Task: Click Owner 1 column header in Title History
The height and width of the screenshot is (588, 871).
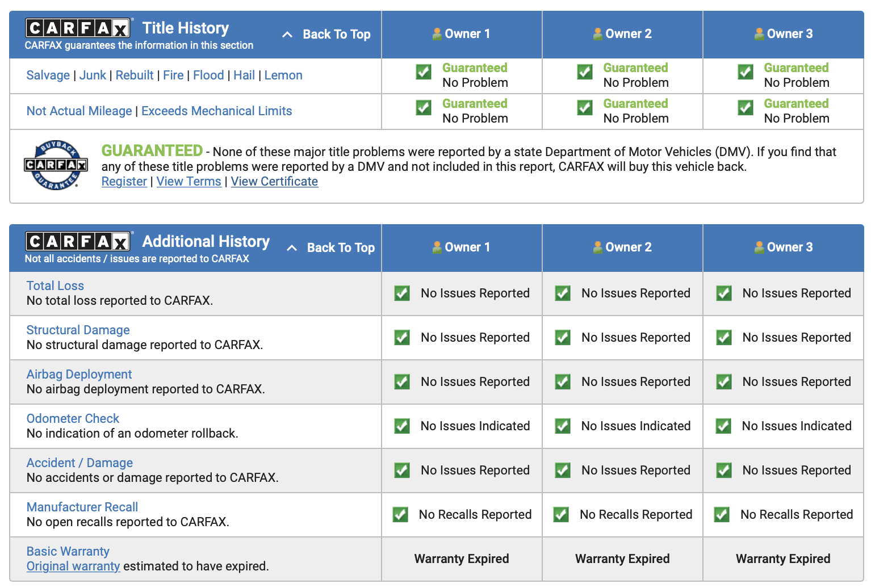Action: tap(462, 34)
